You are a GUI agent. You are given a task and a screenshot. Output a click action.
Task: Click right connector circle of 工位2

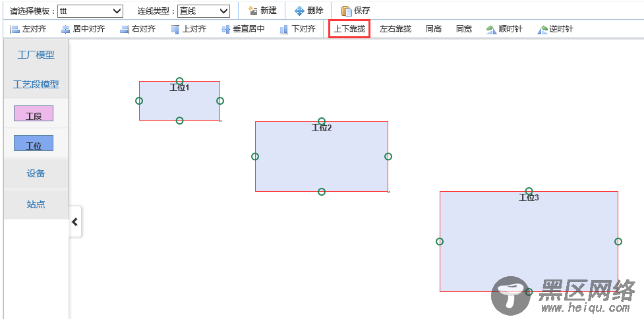(388, 156)
